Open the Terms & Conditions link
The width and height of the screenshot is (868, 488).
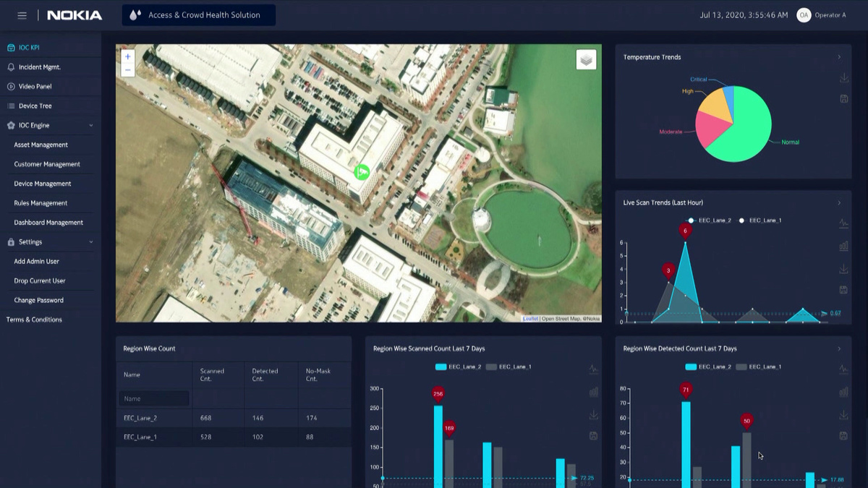tap(34, 320)
